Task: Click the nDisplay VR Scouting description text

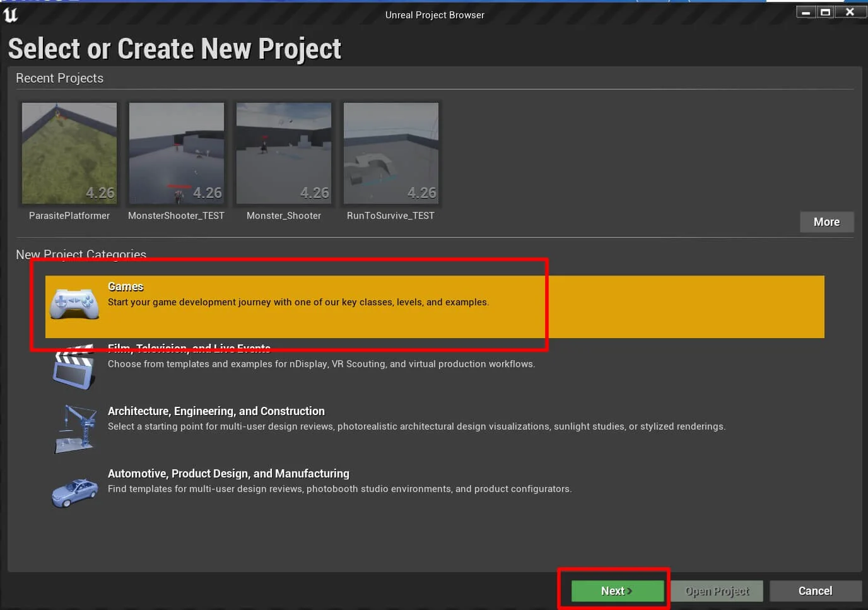Action: pos(321,364)
